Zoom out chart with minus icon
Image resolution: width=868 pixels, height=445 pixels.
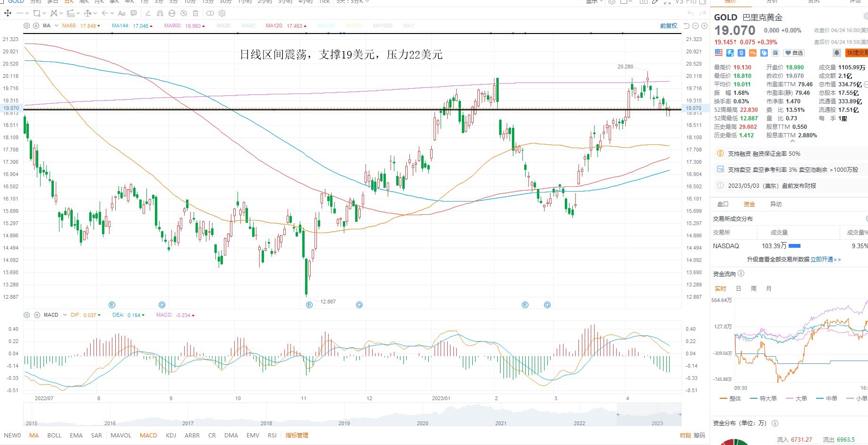(696, 25)
